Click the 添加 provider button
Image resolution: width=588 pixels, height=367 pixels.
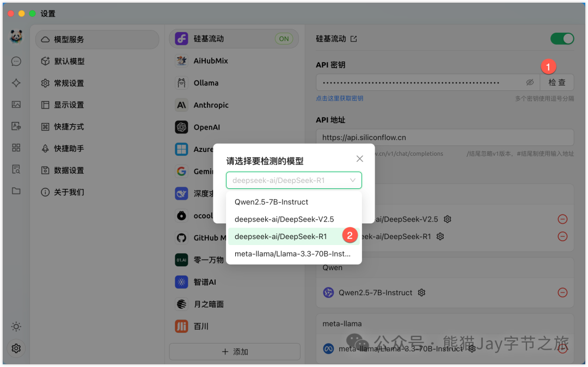tap(235, 352)
